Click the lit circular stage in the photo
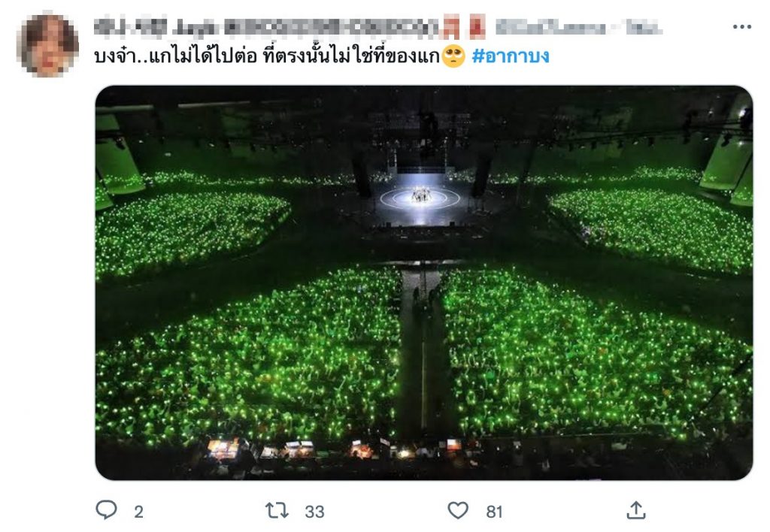Viewport: 770px width, 532px height. pos(420,198)
